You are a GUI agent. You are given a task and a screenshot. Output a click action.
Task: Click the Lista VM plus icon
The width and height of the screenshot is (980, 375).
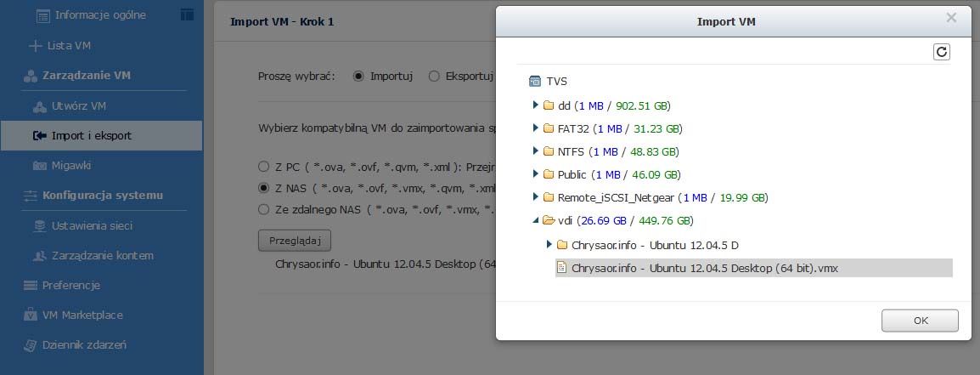pos(35,46)
